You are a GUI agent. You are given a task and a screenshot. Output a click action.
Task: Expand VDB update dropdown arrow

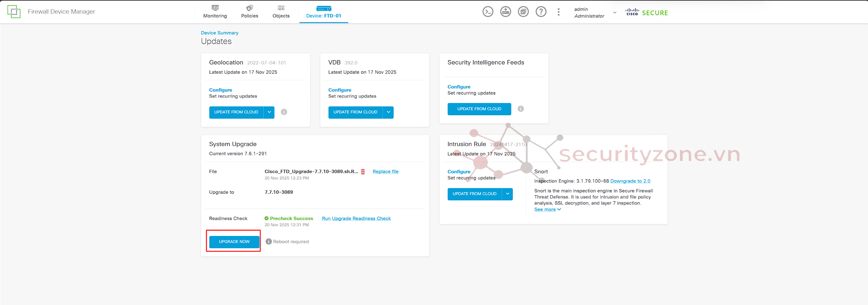388,112
